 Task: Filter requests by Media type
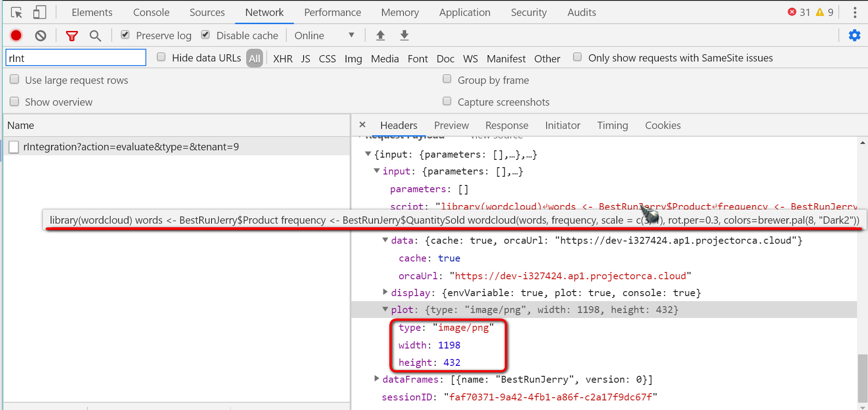coord(385,59)
